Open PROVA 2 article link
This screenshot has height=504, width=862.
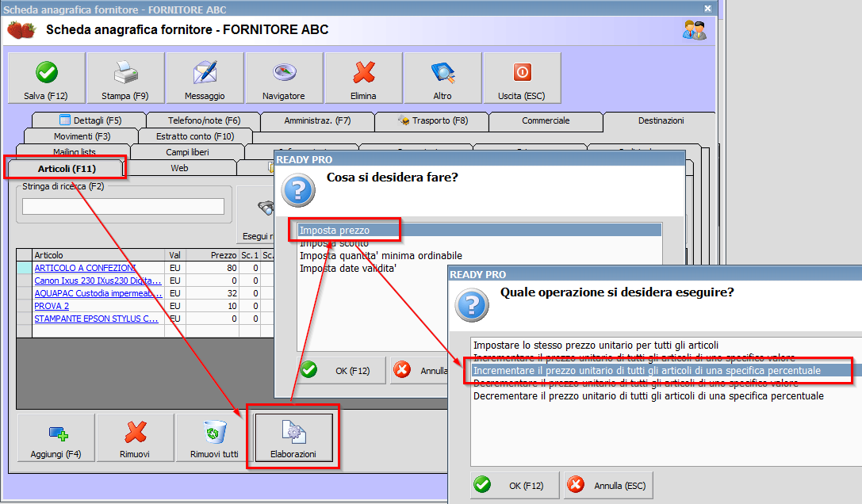[52, 306]
